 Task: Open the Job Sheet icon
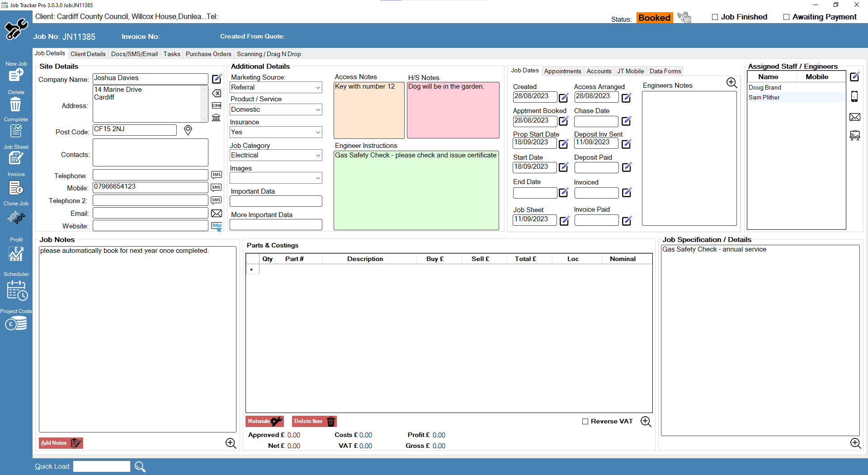15,158
